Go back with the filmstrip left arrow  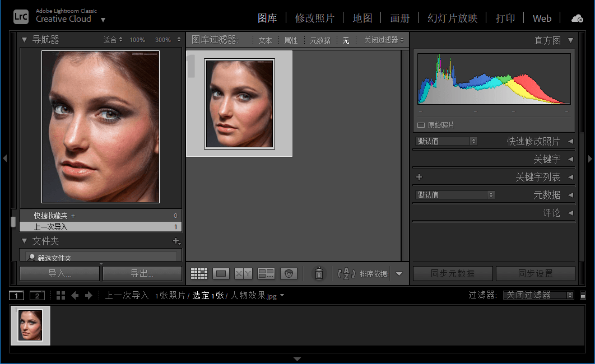coord(75,295)
